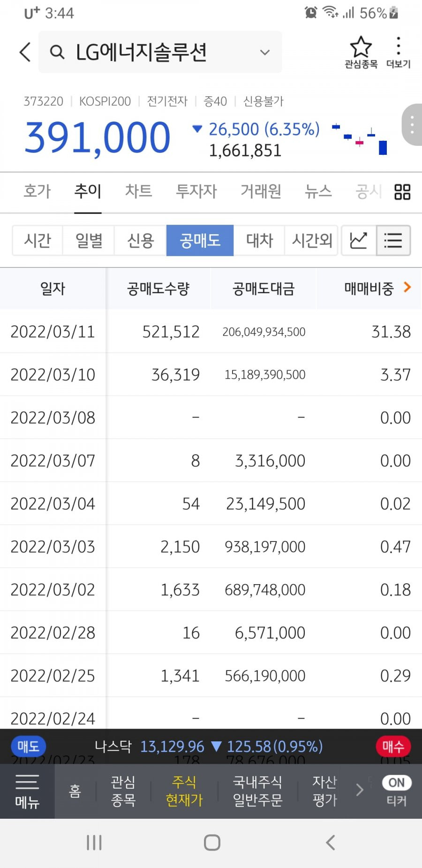Open the mini candlestick chart thumbnail
Screen dimensions: 422x868
click(360, 139)
